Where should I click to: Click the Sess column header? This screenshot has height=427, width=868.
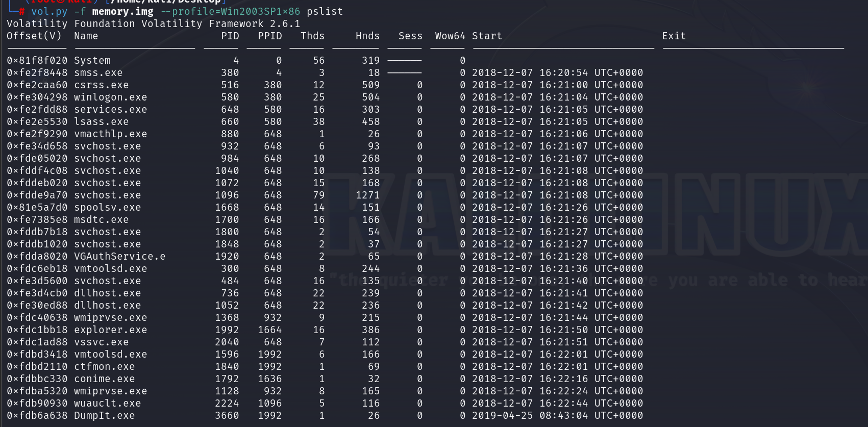point(411,36)
